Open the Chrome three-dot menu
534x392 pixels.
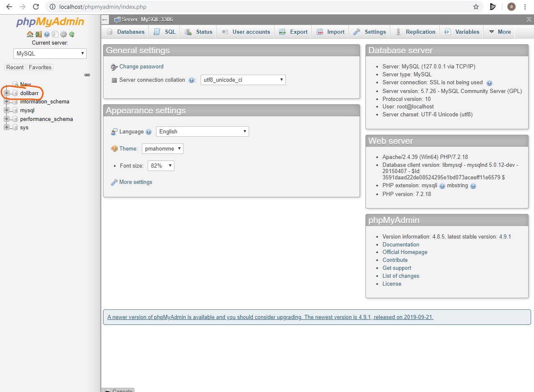[525, 7]
